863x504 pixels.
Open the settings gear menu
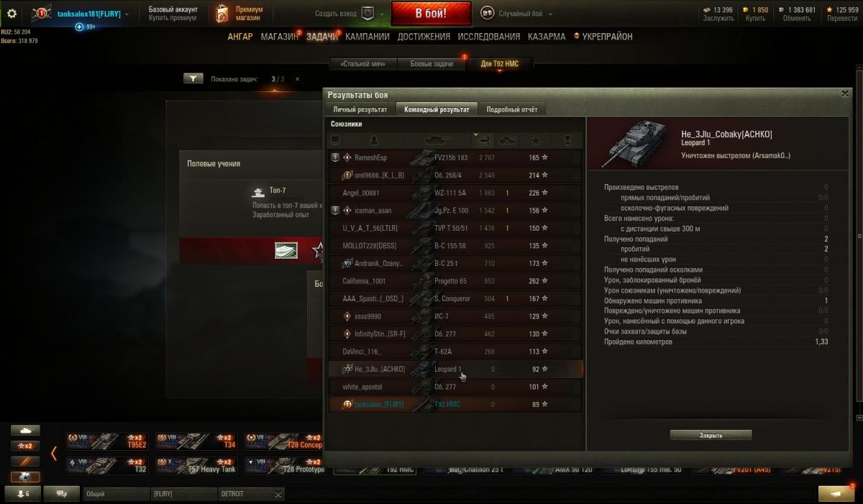(12, 14)
